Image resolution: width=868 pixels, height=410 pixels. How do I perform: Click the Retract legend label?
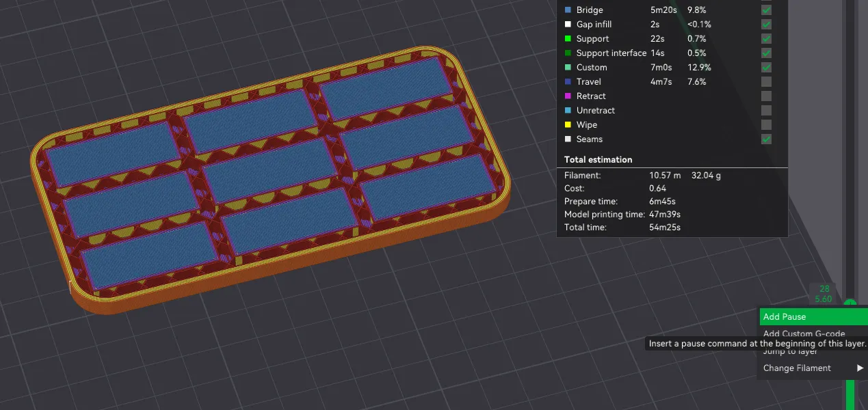coord(591,96)
